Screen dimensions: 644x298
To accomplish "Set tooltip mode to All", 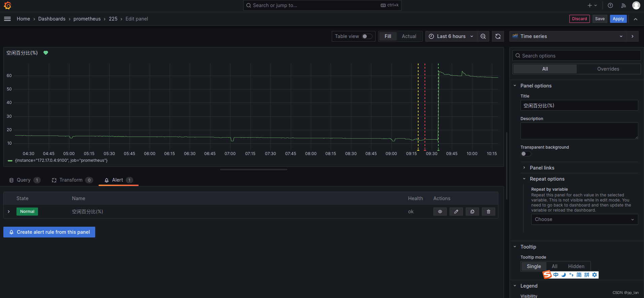I will (554, 266).
